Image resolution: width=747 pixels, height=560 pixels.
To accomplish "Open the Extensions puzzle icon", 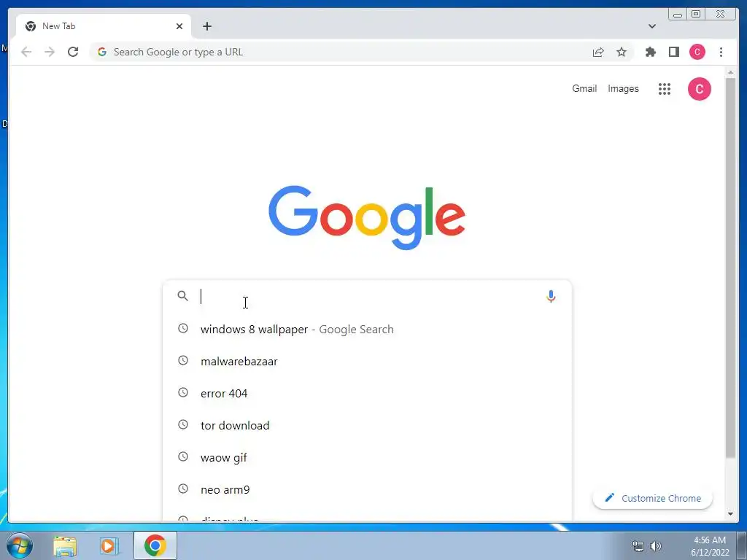I will 650,52.
